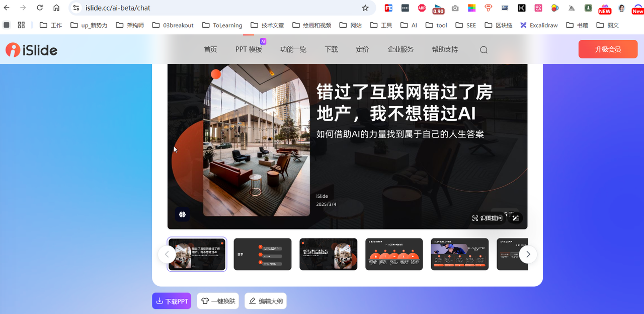Open the 网站 bookmark folder
644x314 pixels.
click(351, 25)
